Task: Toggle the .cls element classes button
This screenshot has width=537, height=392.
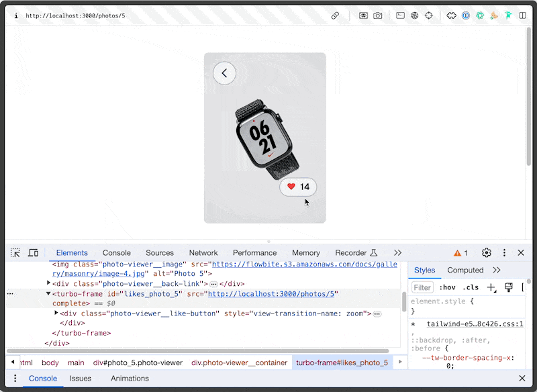Action: coord(471,287)
